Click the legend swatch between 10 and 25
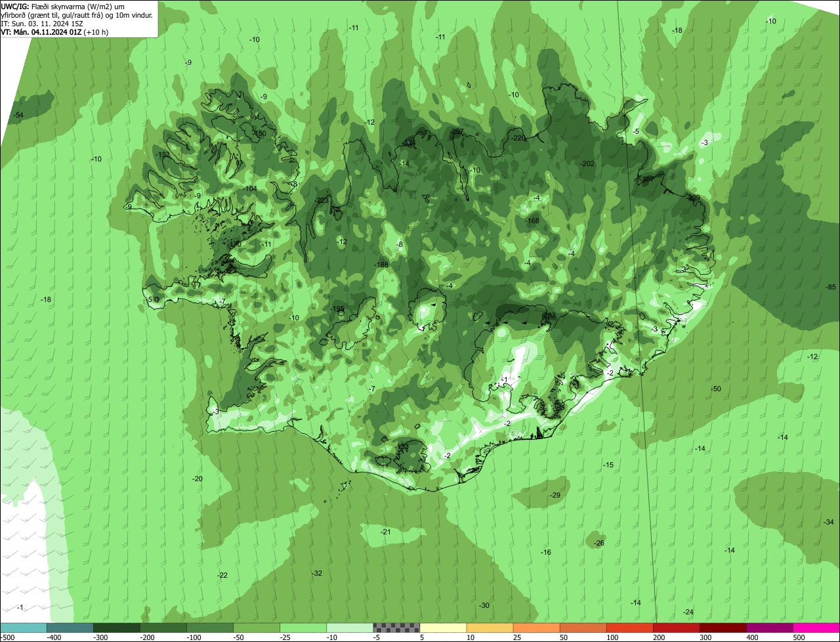The height and width of the screenshot is (642, 840). click(x=490, y=628)
